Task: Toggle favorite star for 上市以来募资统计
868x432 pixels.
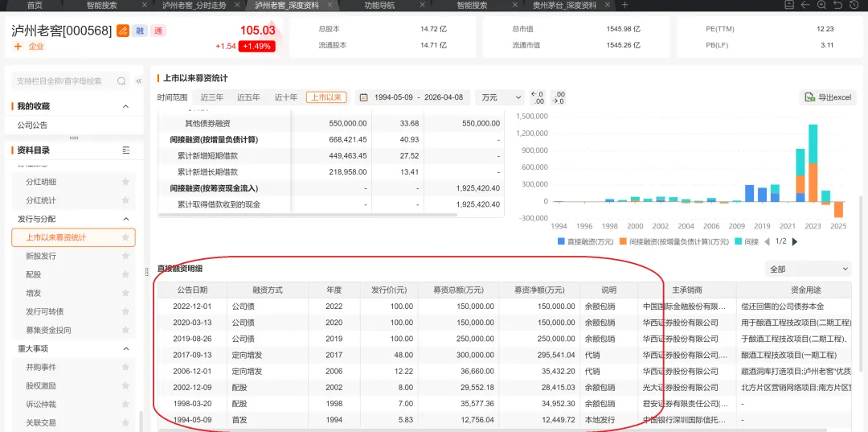Action: pos(125,237)
